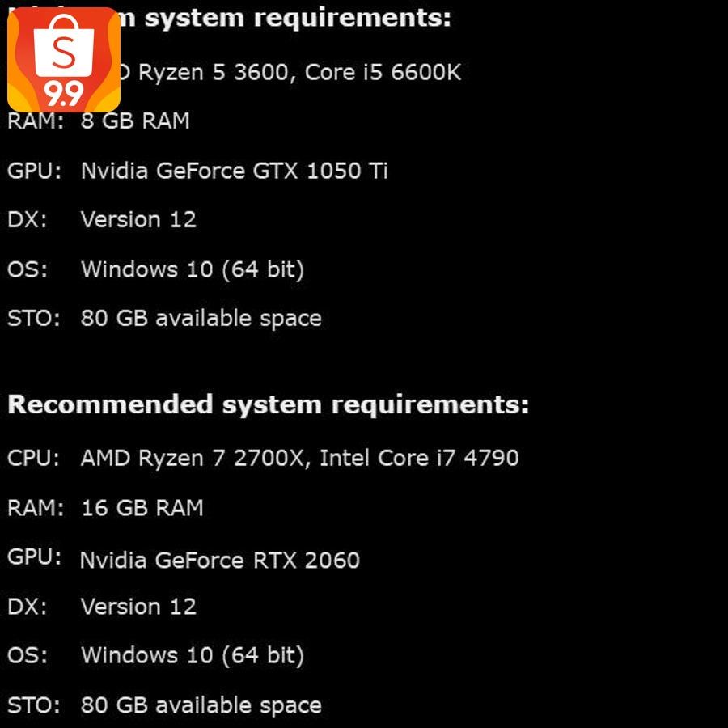
Task: Select the 16 GB RAM value
Action: pos(142,508)
